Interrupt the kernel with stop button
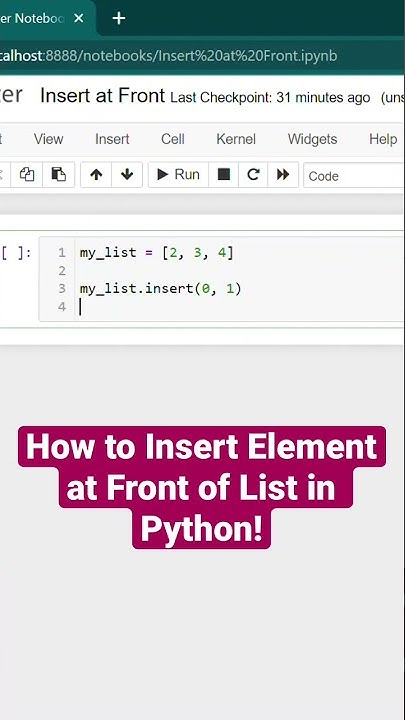405x720 pixels. (224, 174)
